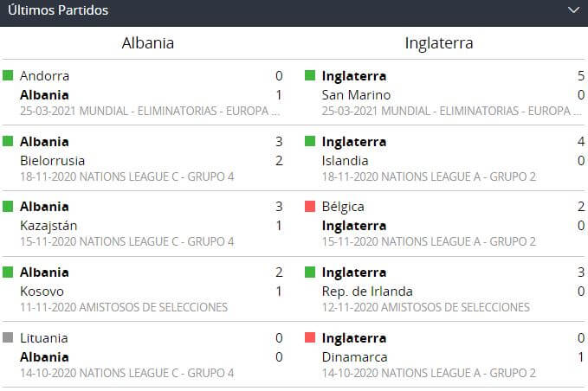Click green result square for Inglaterra–San Marino
The height and width of the screenshot is (391, 588).
tap(310, 76)
